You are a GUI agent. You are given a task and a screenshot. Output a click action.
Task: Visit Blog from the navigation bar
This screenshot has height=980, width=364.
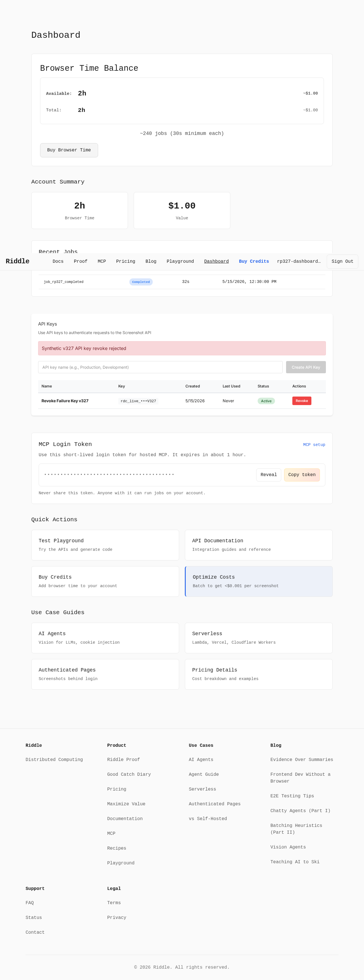point(151,261)
